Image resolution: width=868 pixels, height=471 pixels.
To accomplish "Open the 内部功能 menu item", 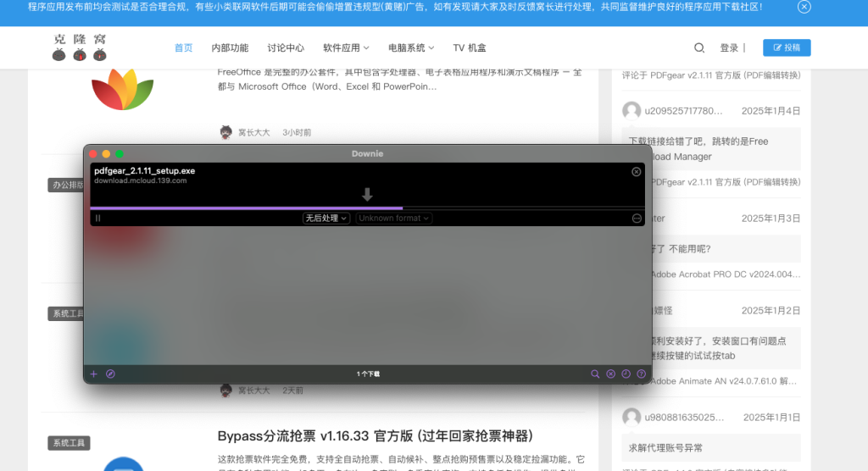I will coord(230,48).
